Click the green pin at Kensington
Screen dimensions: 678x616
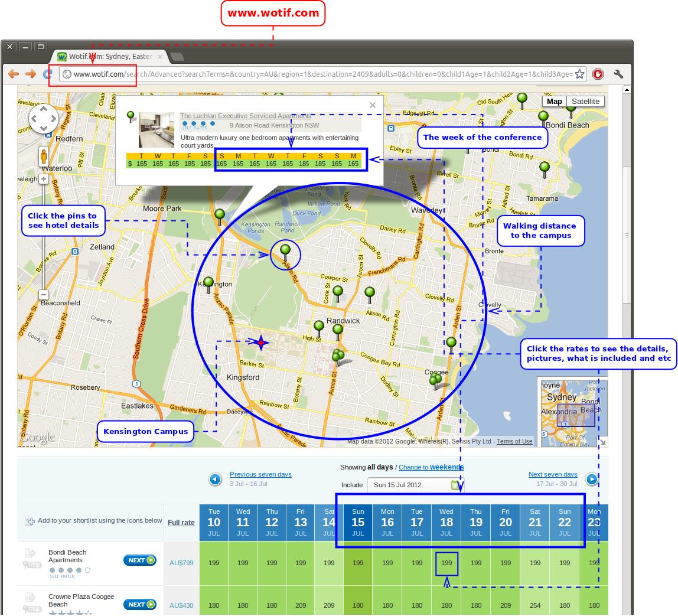208,285
